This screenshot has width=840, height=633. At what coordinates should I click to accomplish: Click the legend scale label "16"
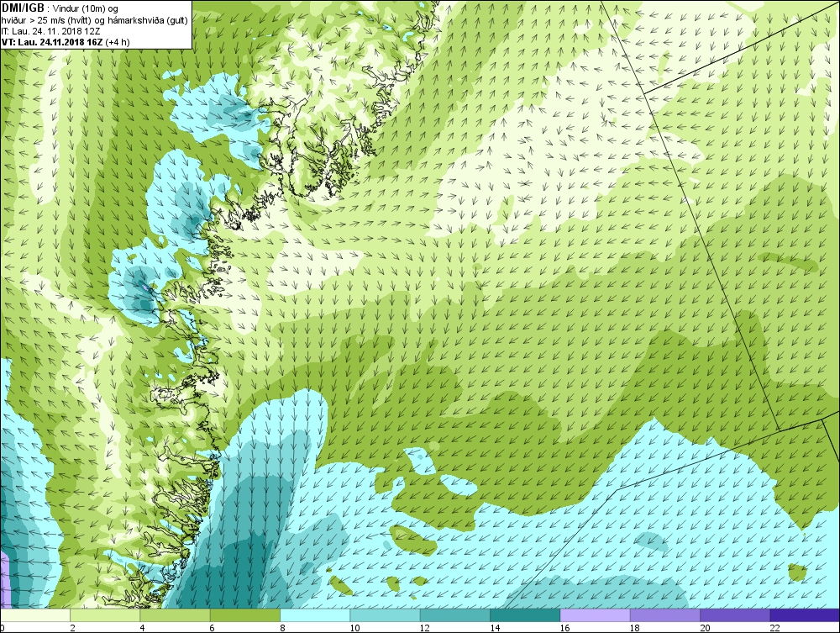point(564,628)
